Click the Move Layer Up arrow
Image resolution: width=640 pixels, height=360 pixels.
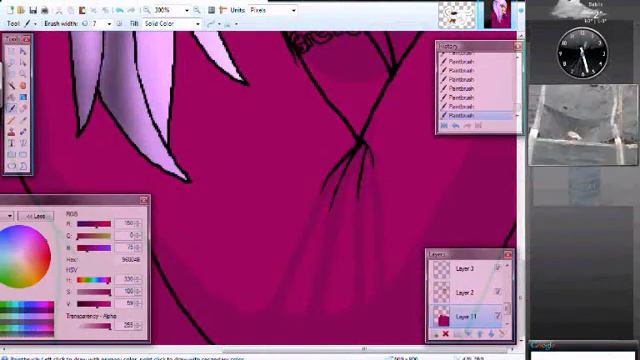pyautogui.click(x=480, y=334)
